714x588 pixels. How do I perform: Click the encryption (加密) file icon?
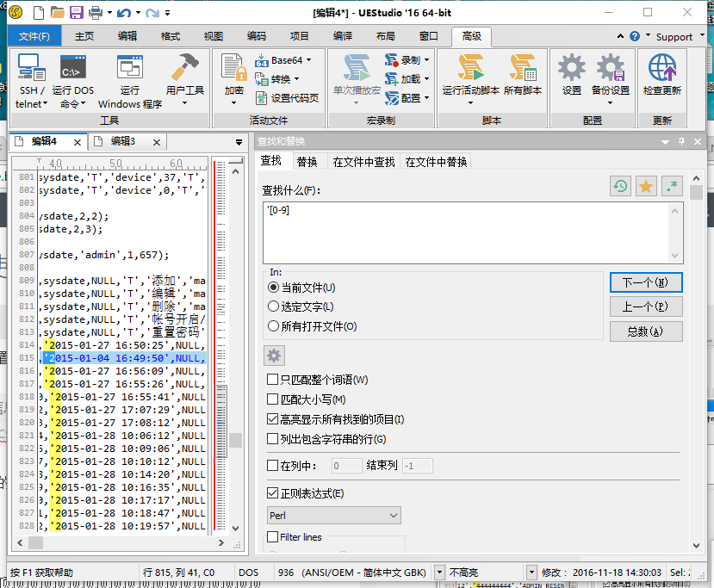click(x=233, y=67)
